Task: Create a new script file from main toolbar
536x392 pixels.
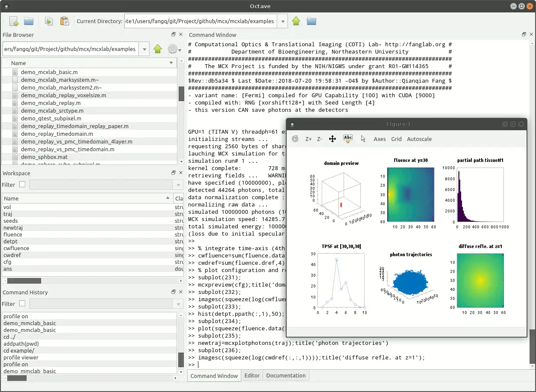Action: (x=14, y=21)
